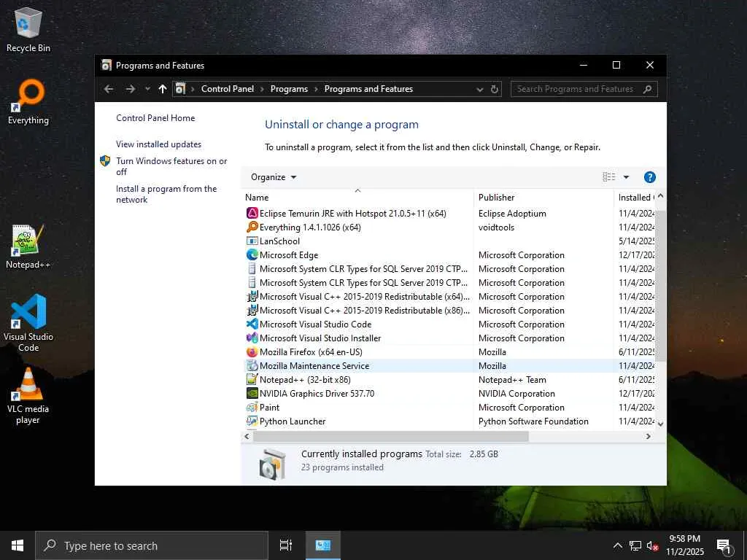The width and height of the screenshot is (747, 560).
Task: Open View installed updates link
Action: click(x=158, y=144)
